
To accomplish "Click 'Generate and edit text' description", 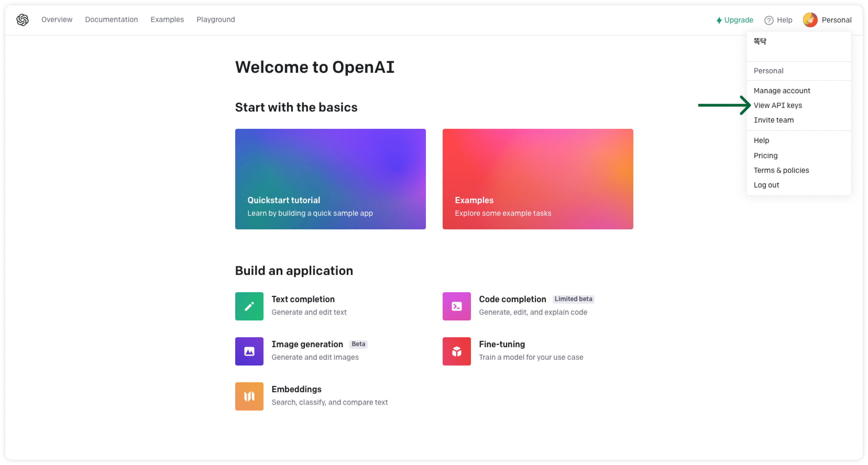I will click(309, 312).
